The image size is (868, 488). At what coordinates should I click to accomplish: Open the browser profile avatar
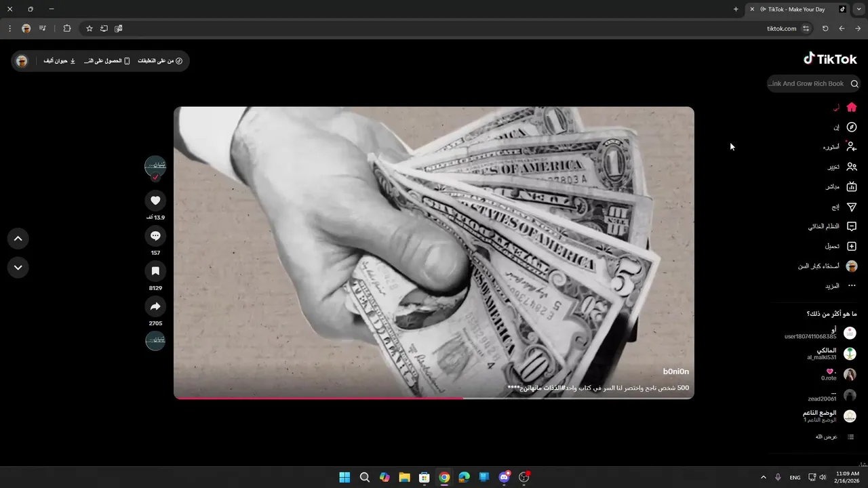(x=26, y=28)
